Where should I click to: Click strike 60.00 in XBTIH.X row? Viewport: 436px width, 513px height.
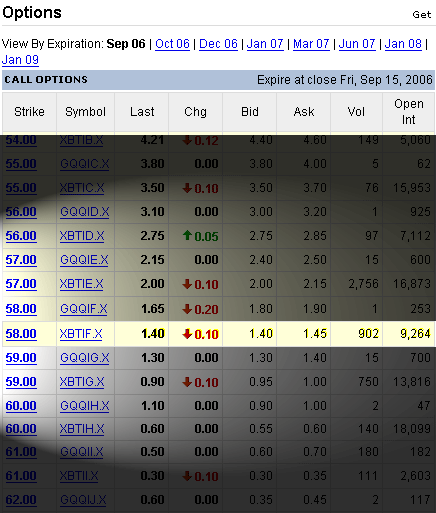[x=21, y=429]
